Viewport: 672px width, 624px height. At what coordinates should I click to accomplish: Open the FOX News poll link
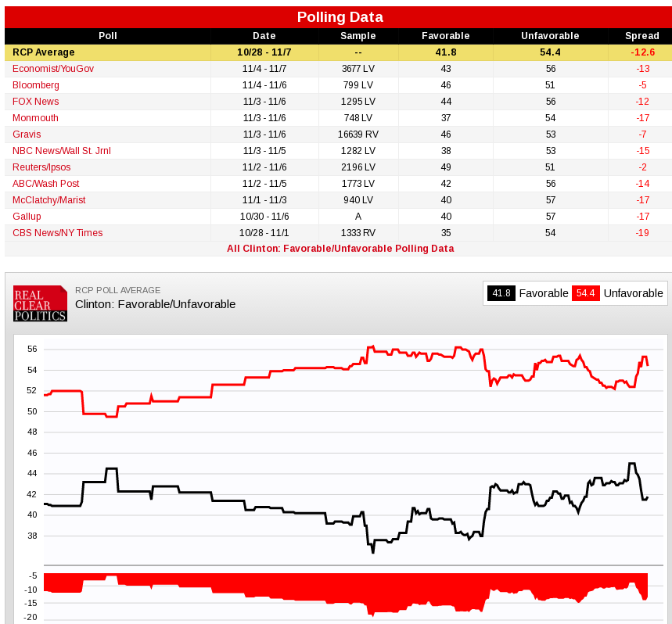(x=35, y=102)
